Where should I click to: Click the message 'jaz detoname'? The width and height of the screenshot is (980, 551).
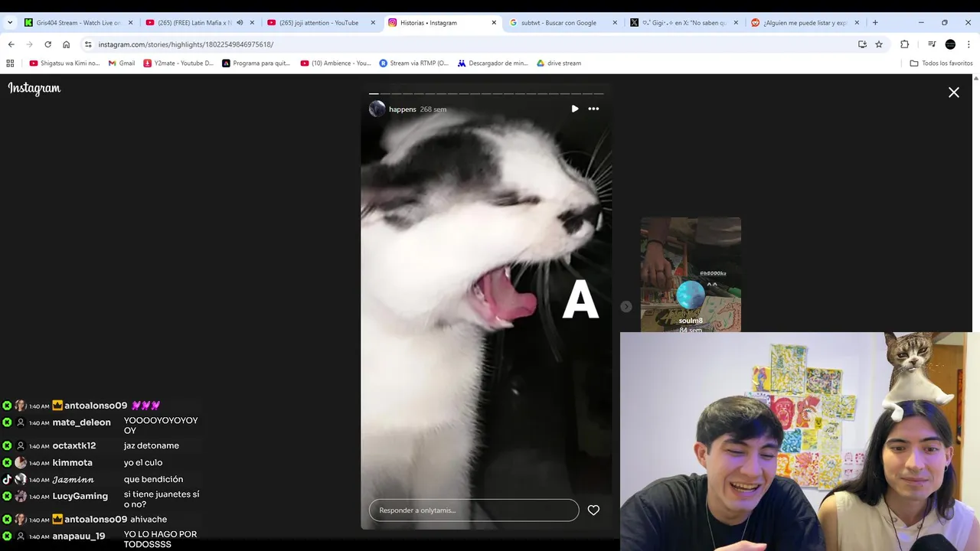152,445
